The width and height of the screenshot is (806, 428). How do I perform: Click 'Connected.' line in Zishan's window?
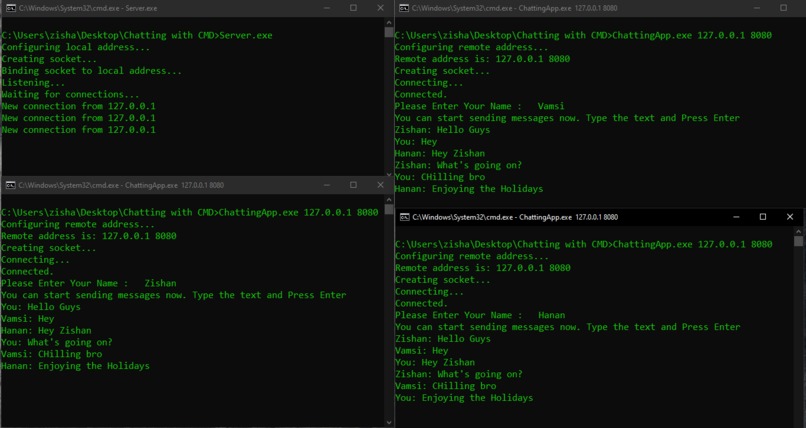coord(27,272)
